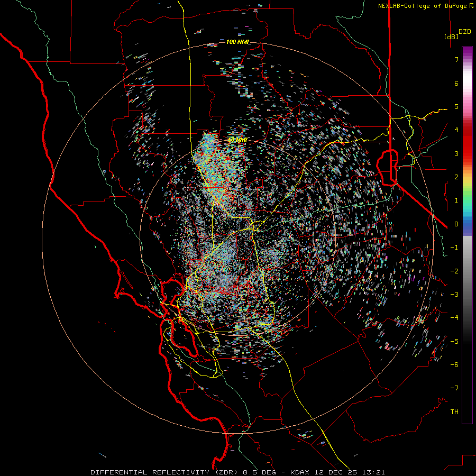Click the -3 tick label on scale

pyautogui.click(x=454, y=295)
